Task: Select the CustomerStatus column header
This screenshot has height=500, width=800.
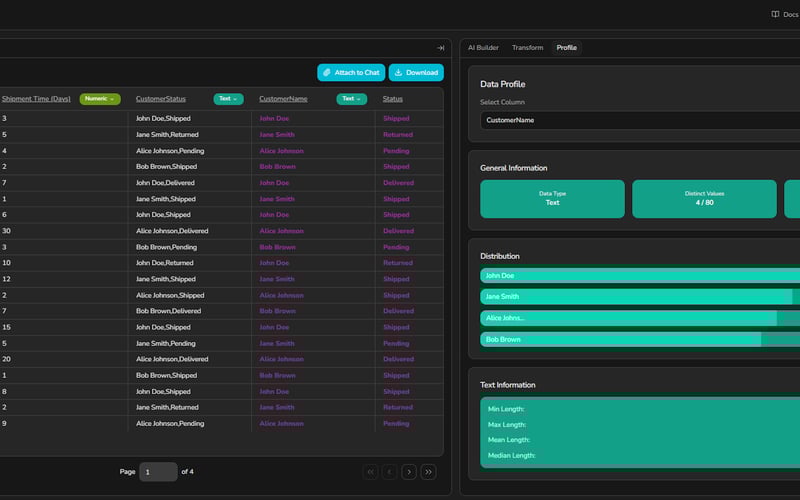Action: 161,99
